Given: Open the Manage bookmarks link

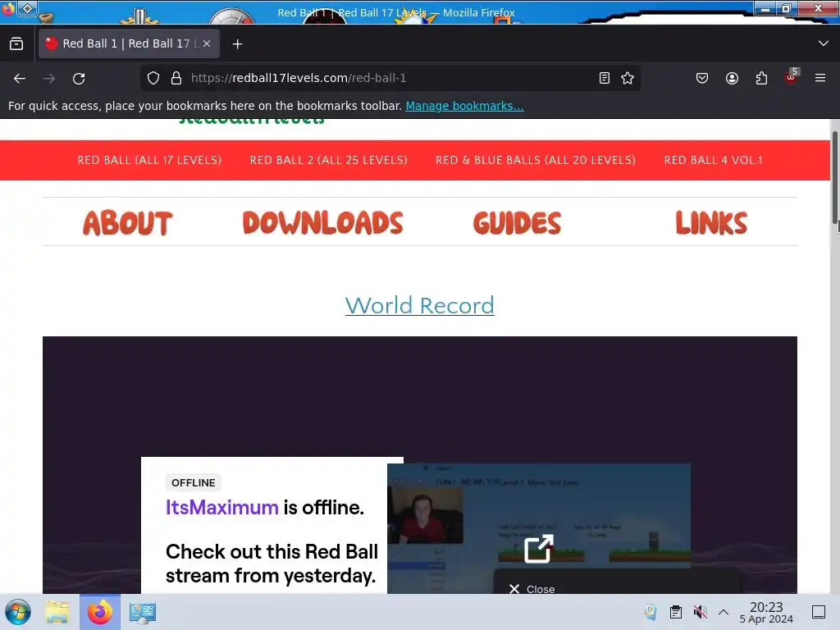Looking at the screenshot, I should click(x=464, y=106).
